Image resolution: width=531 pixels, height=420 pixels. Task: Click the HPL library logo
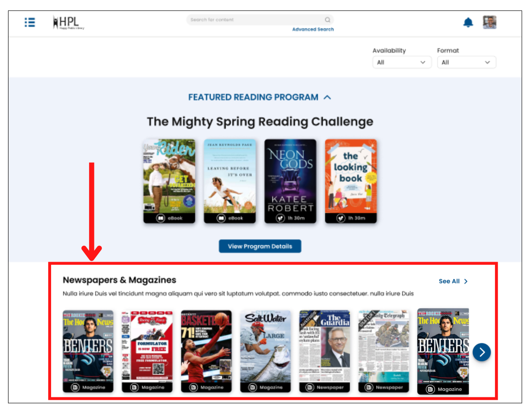pos(68,23)
